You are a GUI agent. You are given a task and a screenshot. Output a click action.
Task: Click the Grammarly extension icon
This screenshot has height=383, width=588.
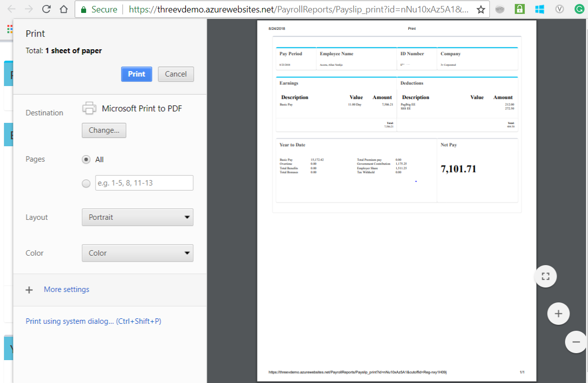click(x=579, y=9)
